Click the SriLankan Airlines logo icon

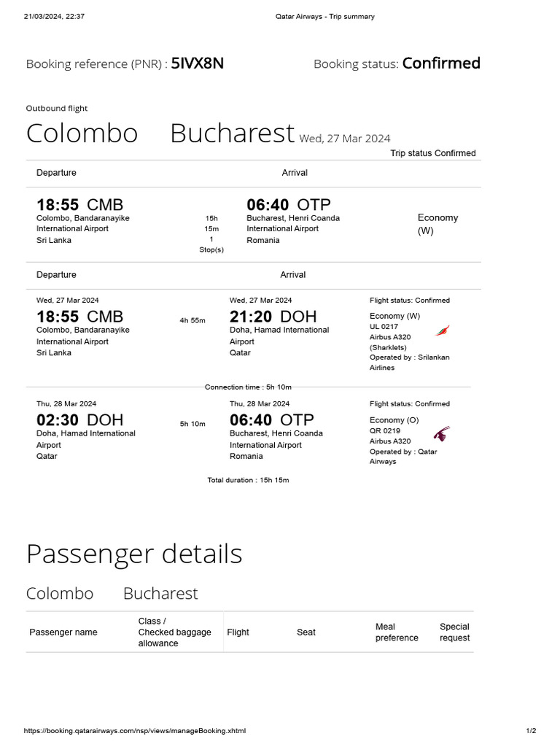coord(440,330)
